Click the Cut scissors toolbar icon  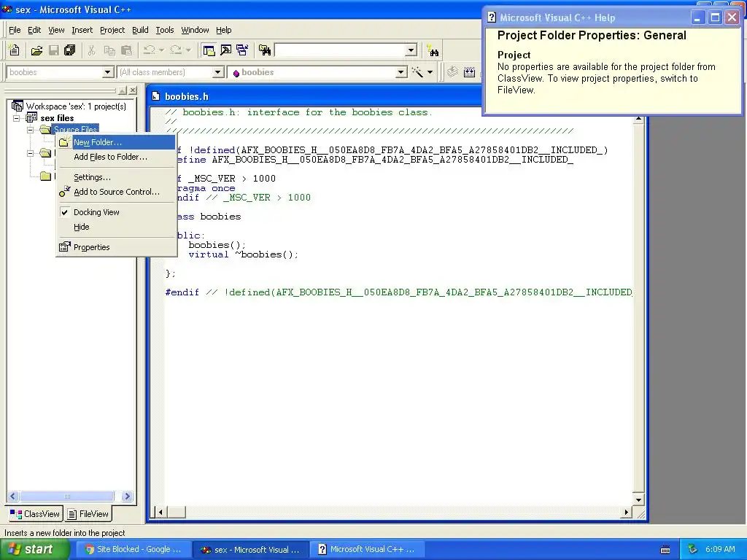pyautogui.click(x=91, y=50)
